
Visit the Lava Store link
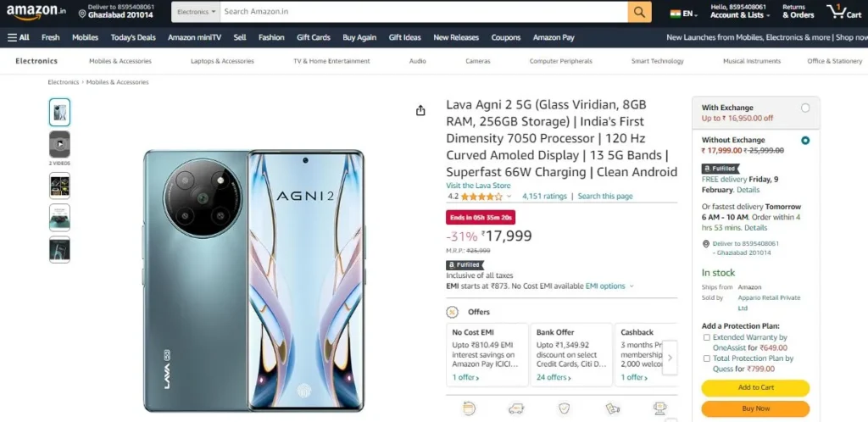478,186
